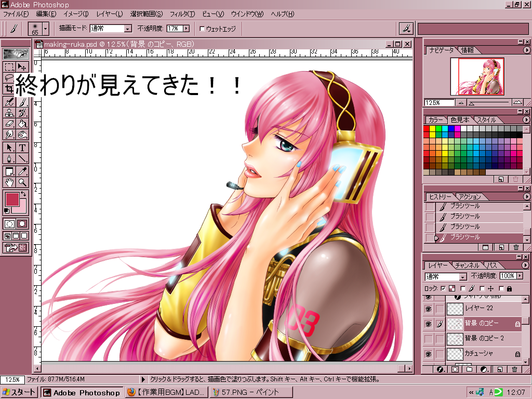Enable the ウェットエッジ checkbox
The height and width of the screenshot is (399, 532).
click(202, 29)
